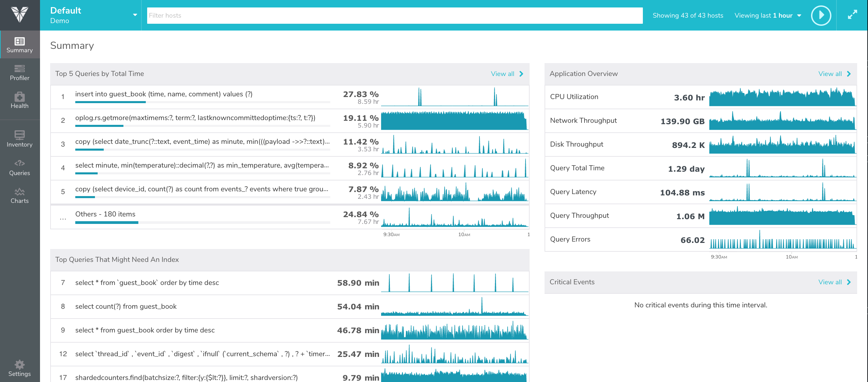Screen dimensions: 868x382
Task: Click the VividCortex logo icon
Action: click(20, 15)
